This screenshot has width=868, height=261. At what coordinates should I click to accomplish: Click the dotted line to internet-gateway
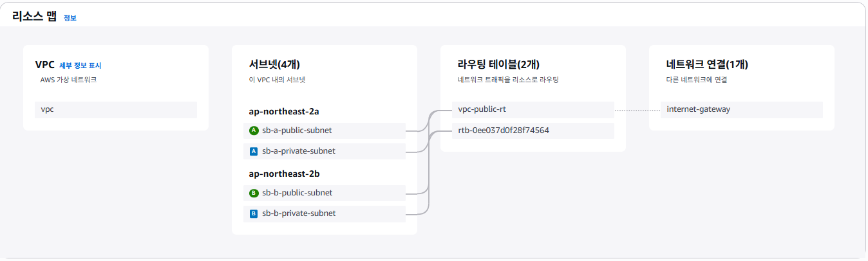(637, 110)
